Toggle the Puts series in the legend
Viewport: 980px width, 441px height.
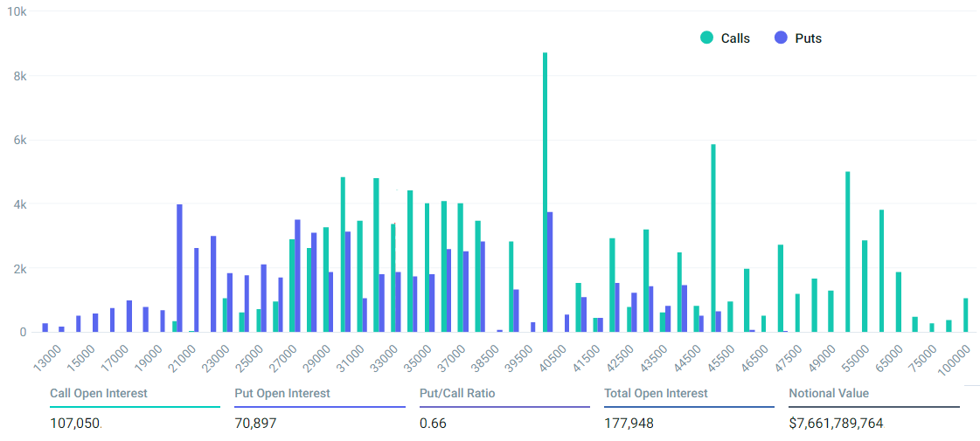(808, 38)
